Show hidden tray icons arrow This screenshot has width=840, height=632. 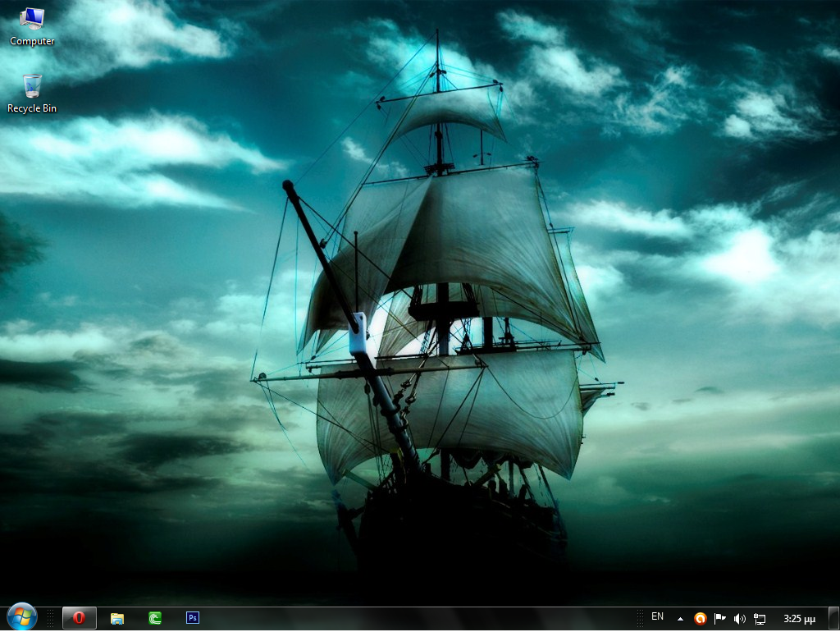680,619
